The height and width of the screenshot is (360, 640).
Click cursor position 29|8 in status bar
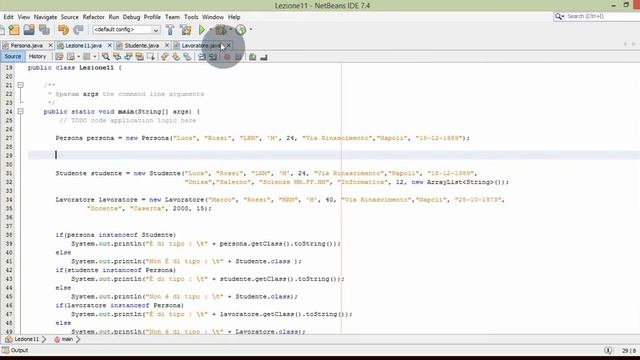629,351
